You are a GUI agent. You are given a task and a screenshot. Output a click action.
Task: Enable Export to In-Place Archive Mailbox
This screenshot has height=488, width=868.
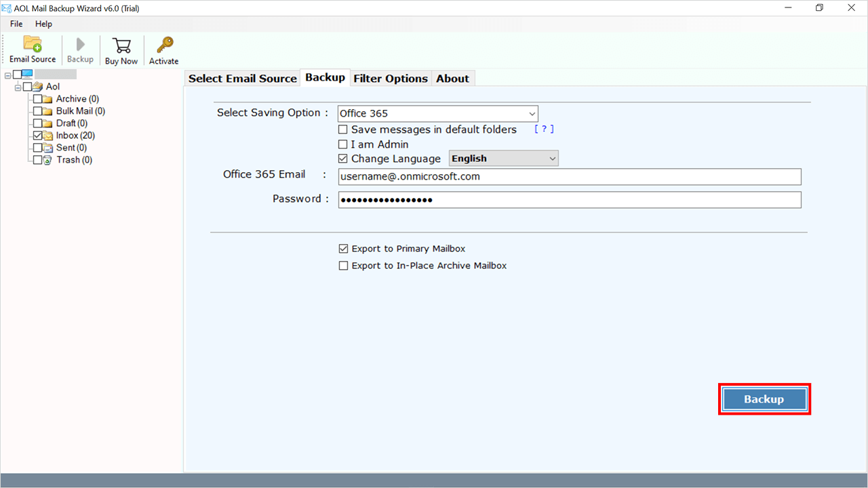click(x=343, y=266)
